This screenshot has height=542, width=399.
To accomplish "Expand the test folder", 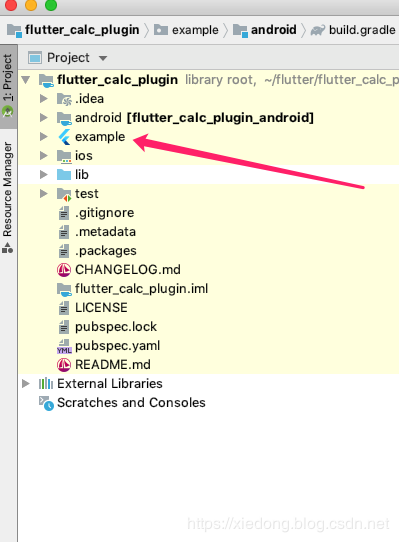I will point(44,194).
